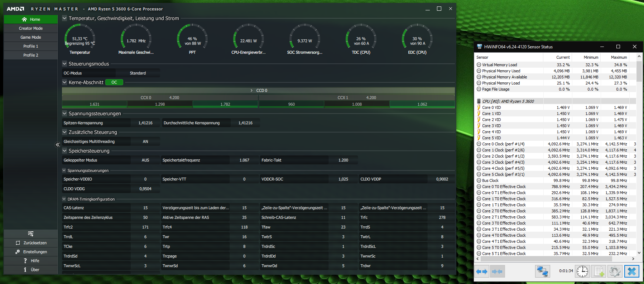Click the Current column header in HWiNFO
The height and width of the screenshot is (284, 644).
click(557, 57)
